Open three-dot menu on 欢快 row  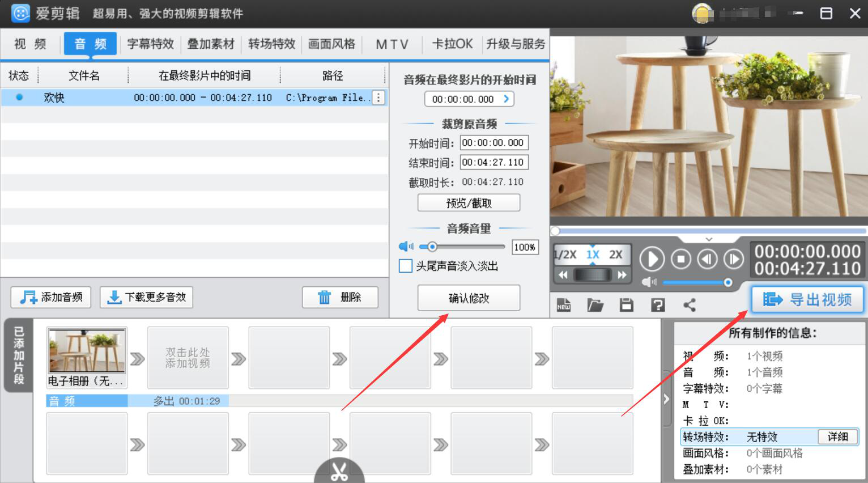(x=378, y=98)
